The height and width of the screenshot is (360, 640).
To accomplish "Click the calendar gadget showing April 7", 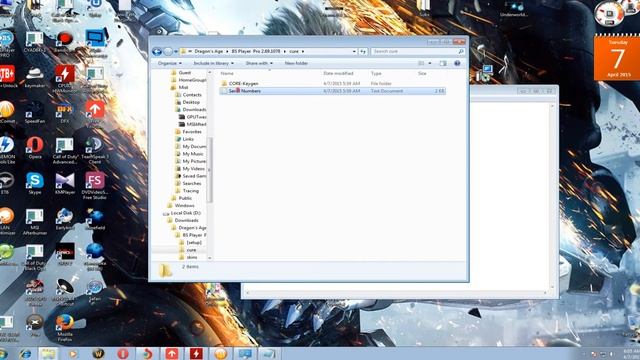I will [x=617, y=58].
